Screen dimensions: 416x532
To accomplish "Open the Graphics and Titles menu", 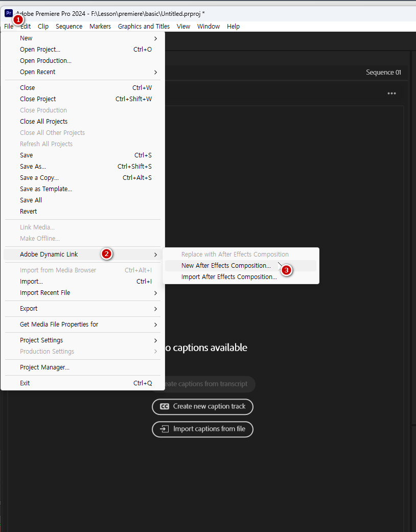I will point(144,27).
